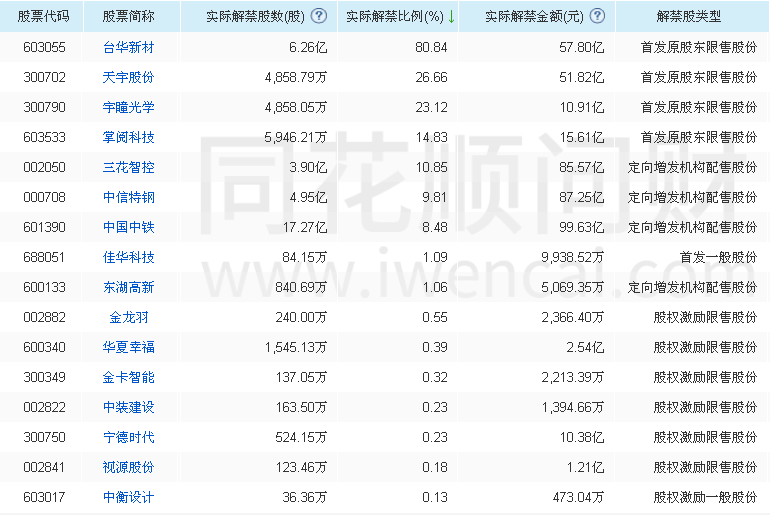Screen dimensions: 770x515
Task: Select stock code 600340
Action: point(44,347)
